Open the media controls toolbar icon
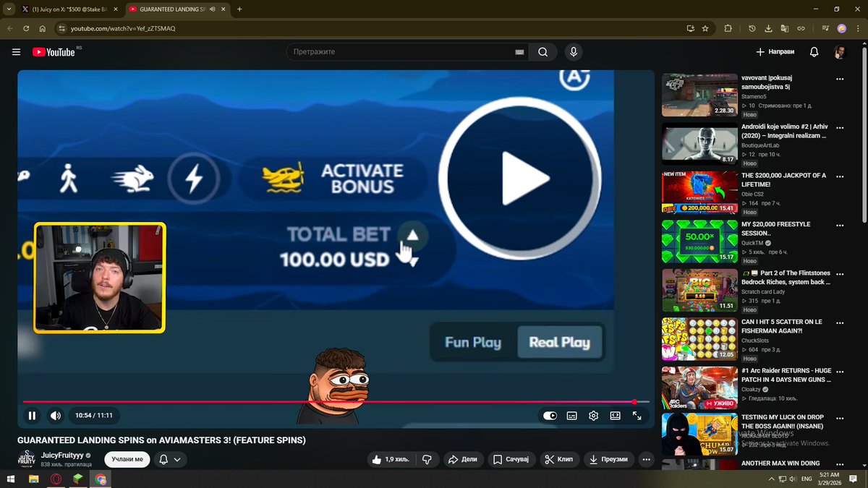 [825, 28]
